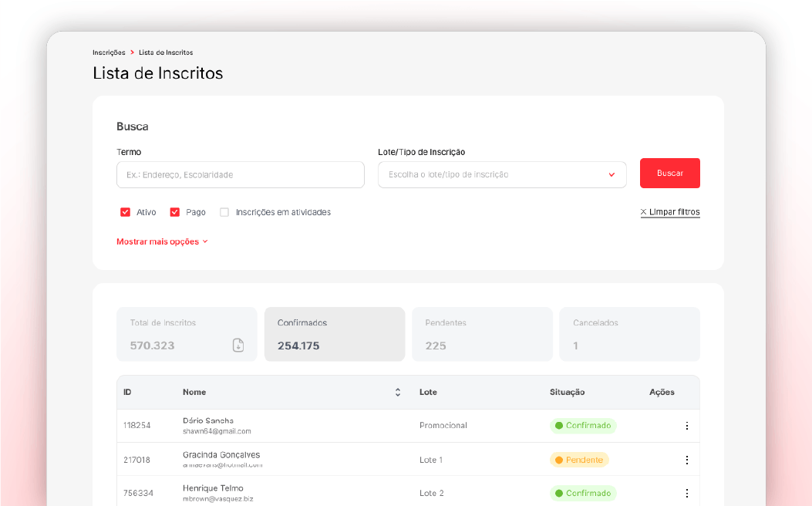The height and width of the screenshot is (506, 812).
Task: Click email shawn64@gmail.com
Action: click(x=217, y=431)
